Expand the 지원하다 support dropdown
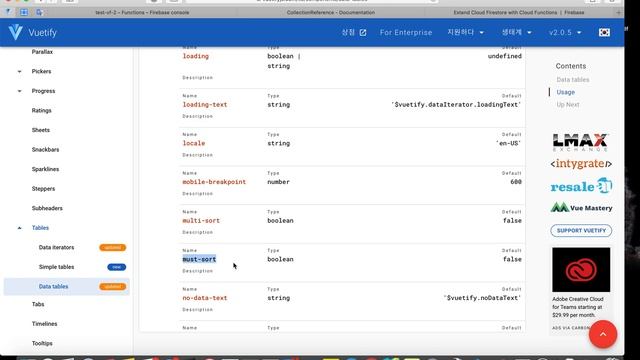640x360 pixels. tap(465, 32)
